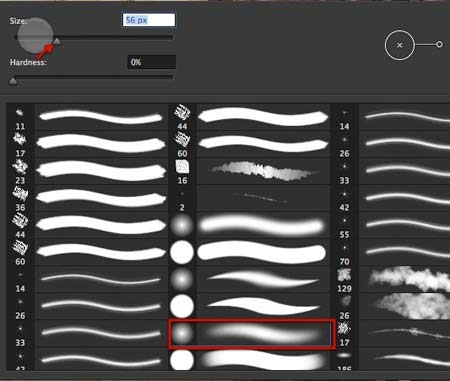This screenshot has width=450, height=381.
Task: Select the first-column brush with size 60
Action: [x=87, y=252]
